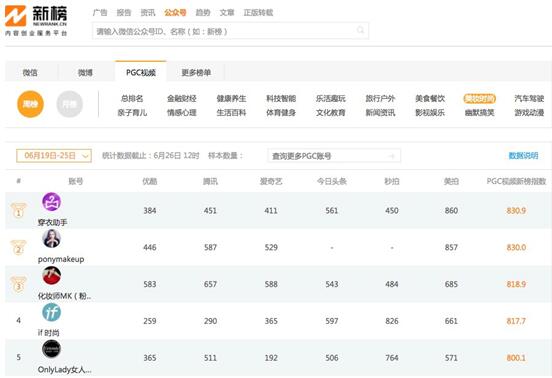552x378 pixels.
Task: Open the 更多榜单 tab
Action: point(196,73)
